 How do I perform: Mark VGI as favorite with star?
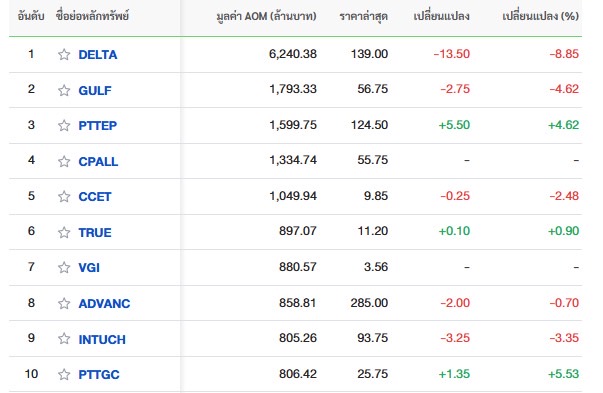(x=64, y=267)
